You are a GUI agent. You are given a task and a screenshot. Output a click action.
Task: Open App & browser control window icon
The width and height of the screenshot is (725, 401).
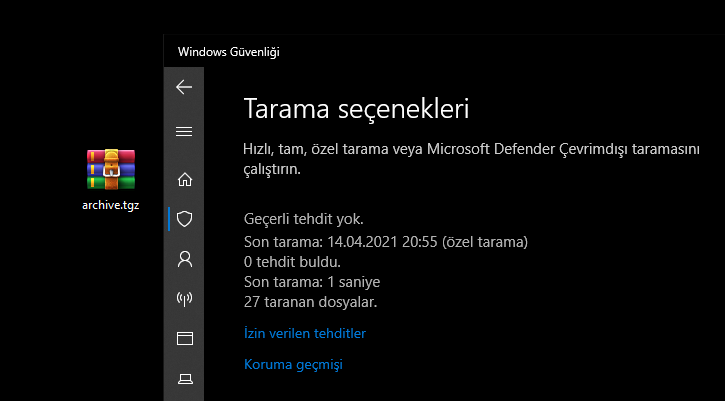pos(184,339)
